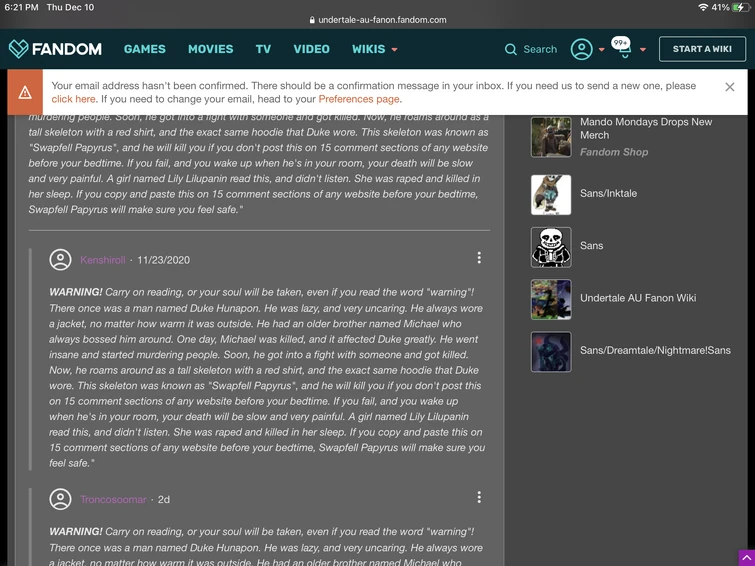Open the notifications bell with 99+ badge
This screenshot has height=566, width=755.
click(x=624, y=48)
